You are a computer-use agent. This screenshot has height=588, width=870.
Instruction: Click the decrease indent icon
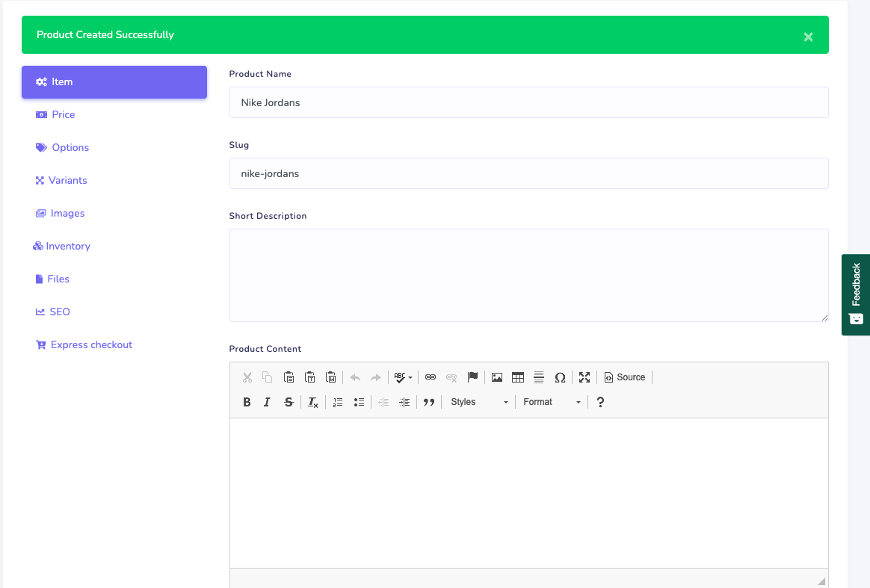[383, 402]
